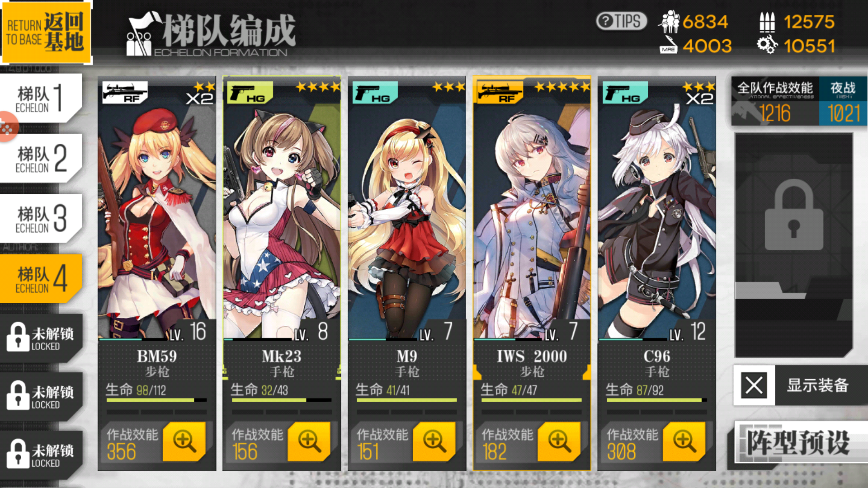Open M9 combat effectiveness magnifier
Screen dimensions: 868x488
tap(434, 441)
